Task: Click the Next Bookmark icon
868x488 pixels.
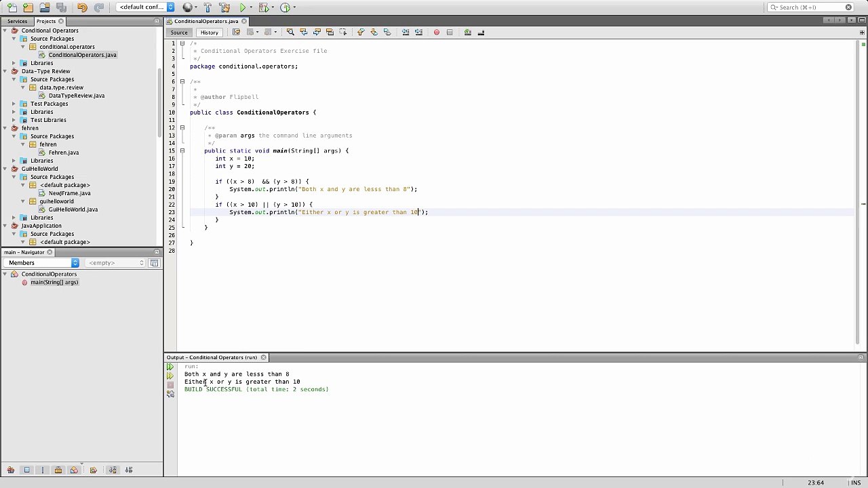Action: (374, 32)
